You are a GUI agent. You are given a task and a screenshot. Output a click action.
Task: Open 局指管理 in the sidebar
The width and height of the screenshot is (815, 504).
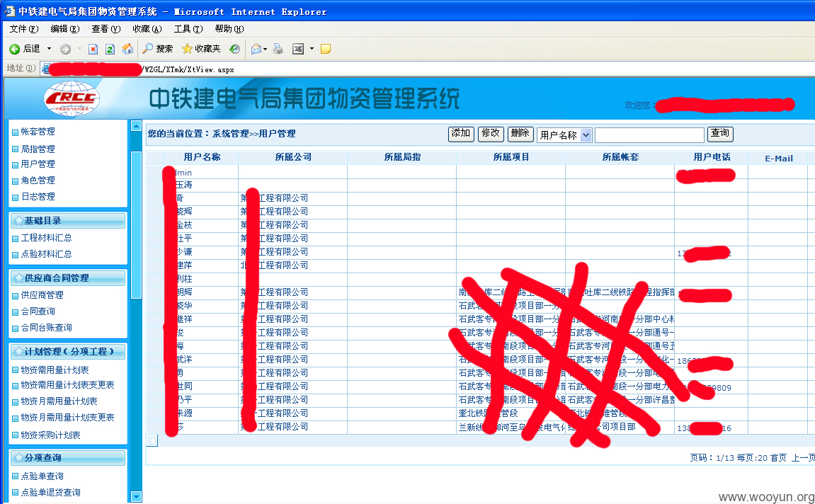tap(38, 149)
